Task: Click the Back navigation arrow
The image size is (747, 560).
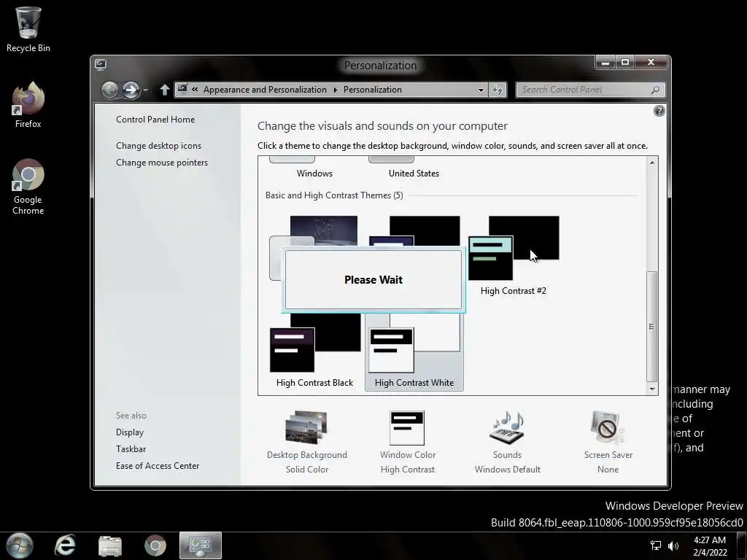Action: [x=109, y=90]
